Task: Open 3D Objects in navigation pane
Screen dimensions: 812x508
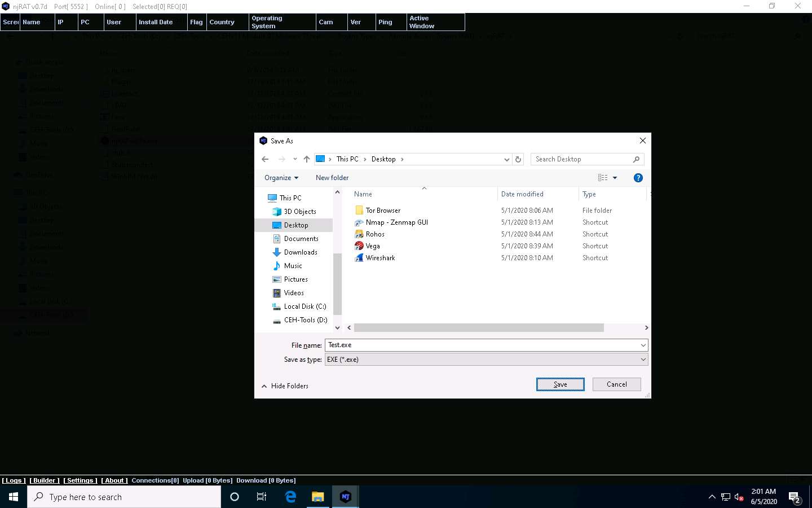Action: point(299,212)
